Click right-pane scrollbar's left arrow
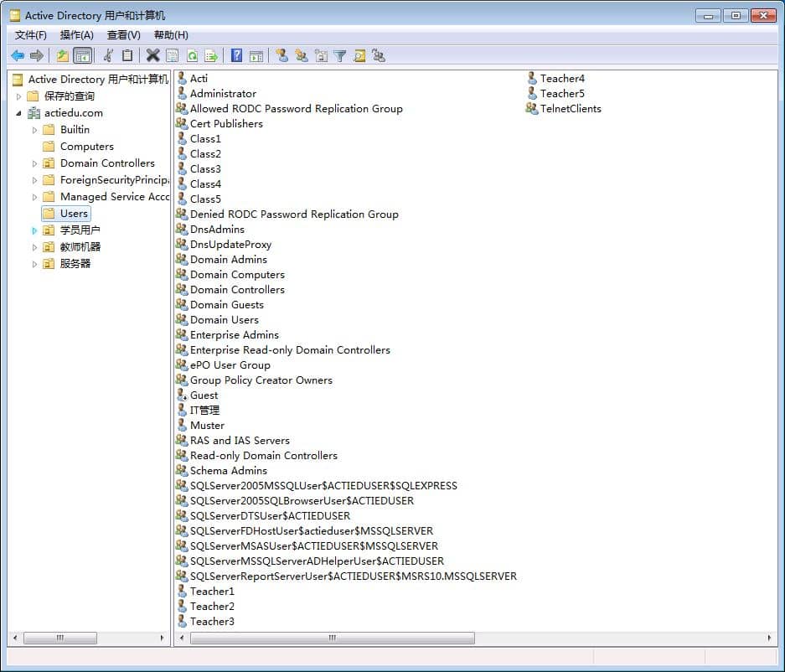The height and width of the screenshot is (672, 785). [181, 638]
